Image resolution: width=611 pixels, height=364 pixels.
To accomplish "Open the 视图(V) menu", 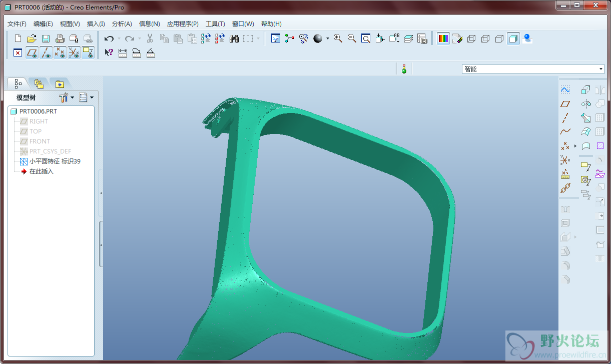I will 70,24.
